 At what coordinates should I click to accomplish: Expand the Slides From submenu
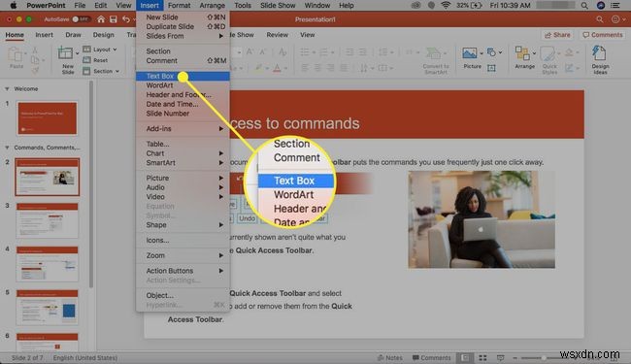[x=183, y=36]
